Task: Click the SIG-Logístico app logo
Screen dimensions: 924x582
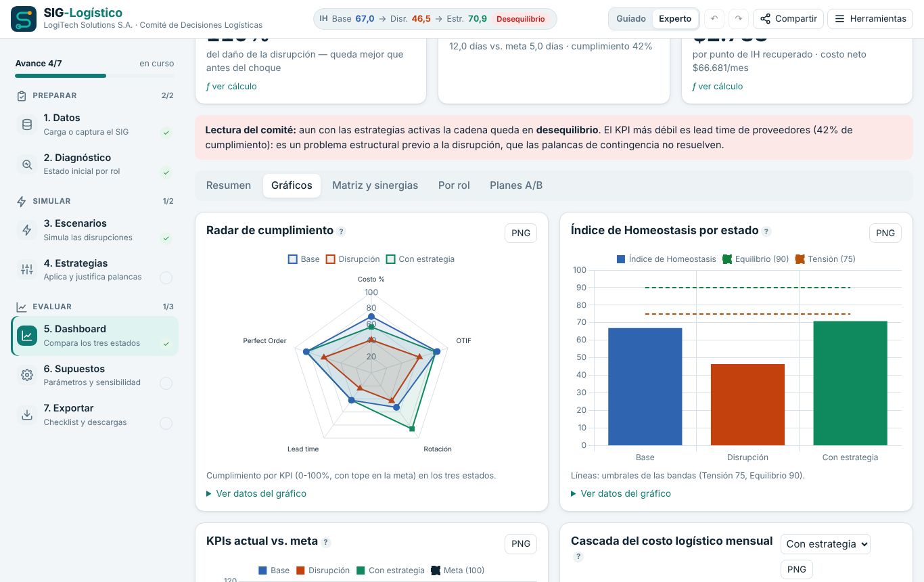Action: pyautogui.click(x=24, y=19)
